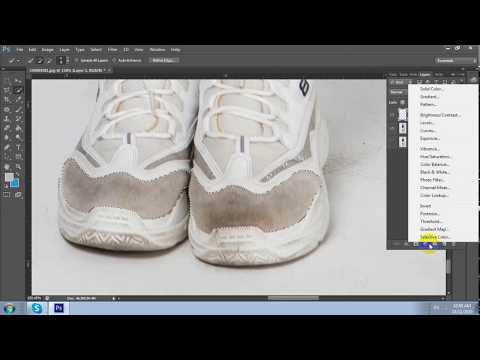Select the Quick Selection tool

18,90
